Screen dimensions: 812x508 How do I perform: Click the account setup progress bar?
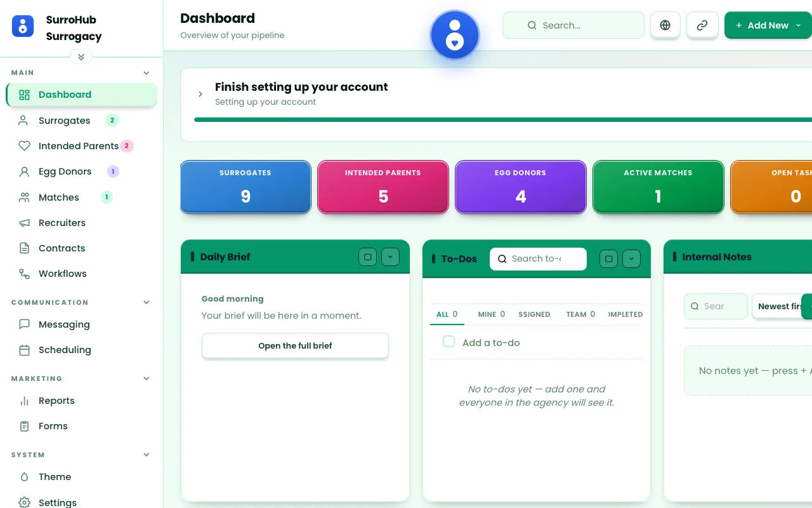point(503,119)
